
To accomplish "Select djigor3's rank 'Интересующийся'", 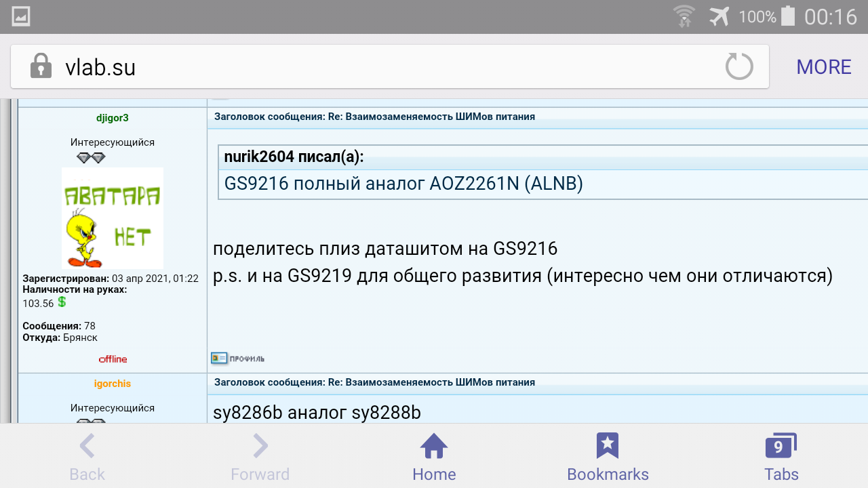I will 113,142.
